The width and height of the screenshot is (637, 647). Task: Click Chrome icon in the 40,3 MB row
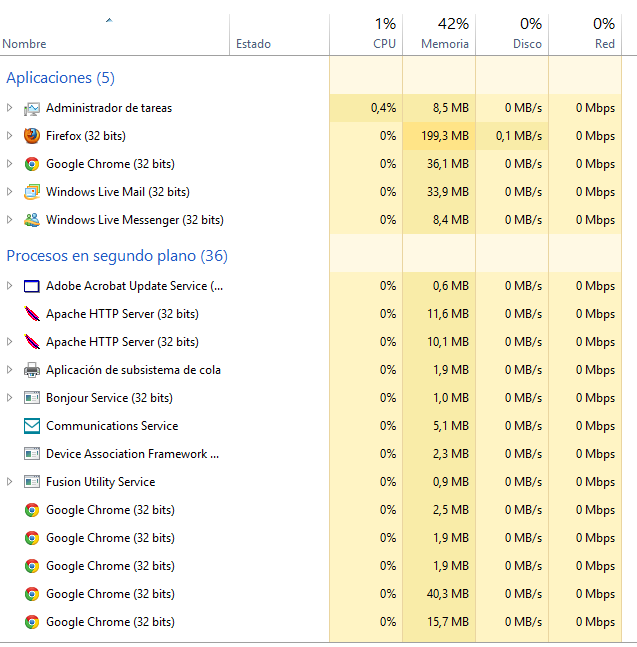[32, 594]
